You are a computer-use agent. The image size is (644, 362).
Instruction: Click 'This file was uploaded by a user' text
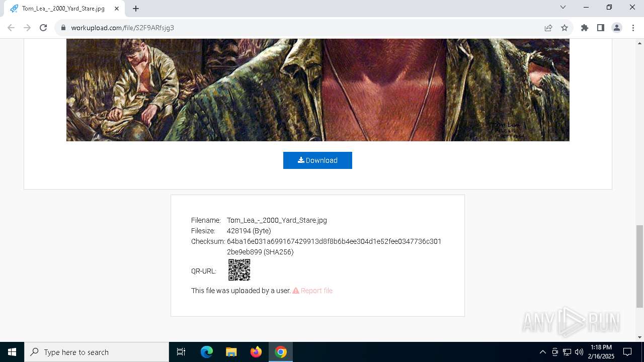point(241,291)
